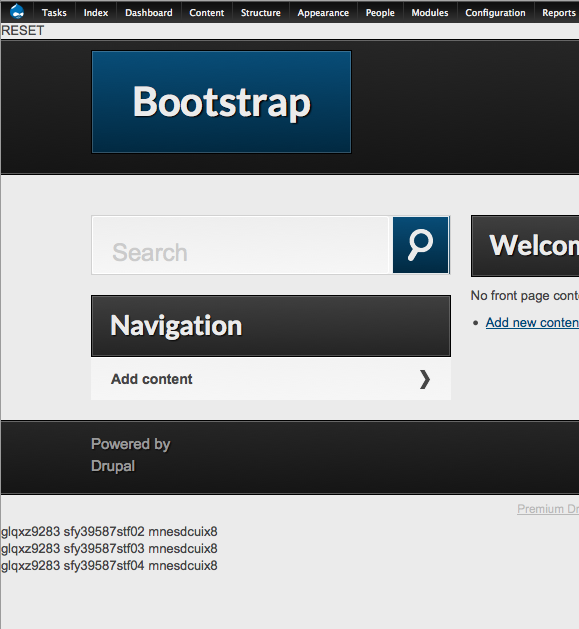Open the Tasks menu item
The image size is (579, 629).
[54, 13]
